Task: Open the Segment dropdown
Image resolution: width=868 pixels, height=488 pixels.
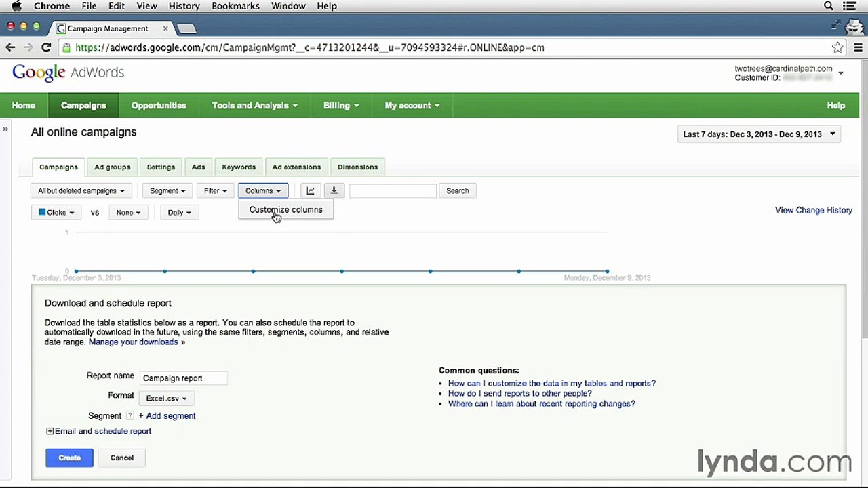Action: (167, 191)
